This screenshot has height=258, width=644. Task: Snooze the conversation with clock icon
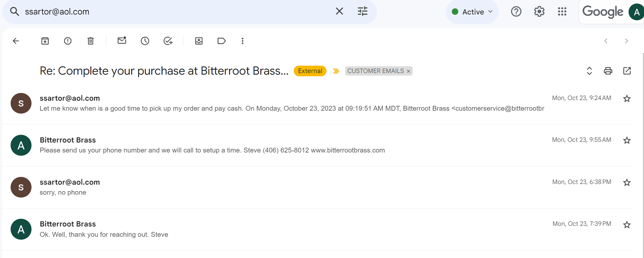pyautogui.click(x=145, y=41)
